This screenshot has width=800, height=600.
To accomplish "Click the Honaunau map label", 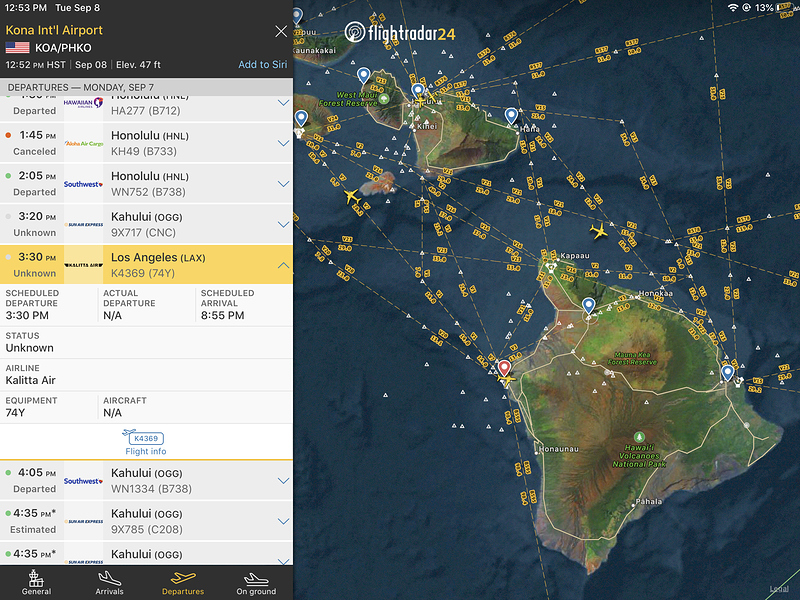I will click(559, 449).
